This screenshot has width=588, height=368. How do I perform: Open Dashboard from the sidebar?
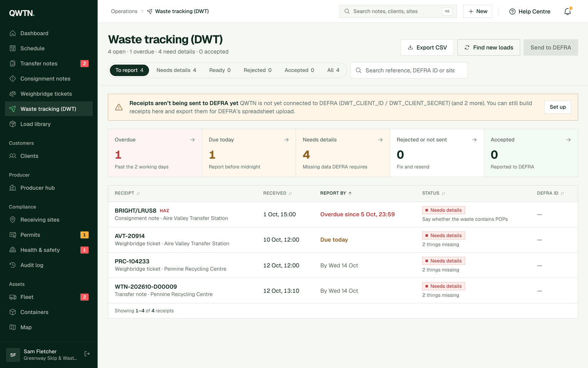click(x=49, y=33)
